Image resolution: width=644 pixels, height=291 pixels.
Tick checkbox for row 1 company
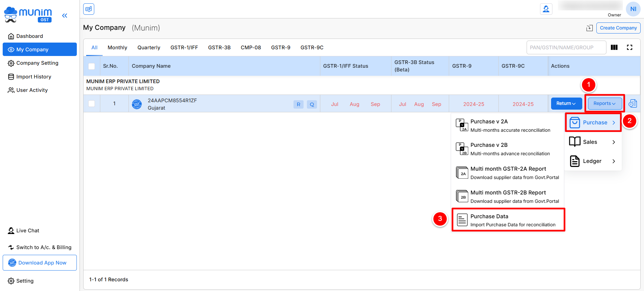click(x=92, y=104)
